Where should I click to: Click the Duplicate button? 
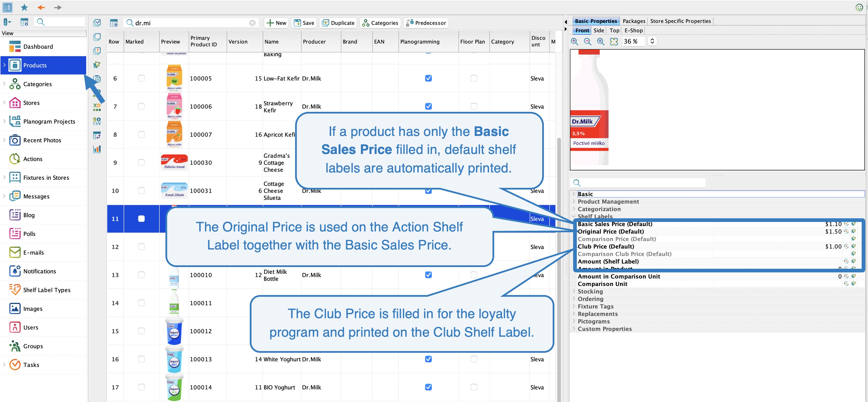(338, 23)
